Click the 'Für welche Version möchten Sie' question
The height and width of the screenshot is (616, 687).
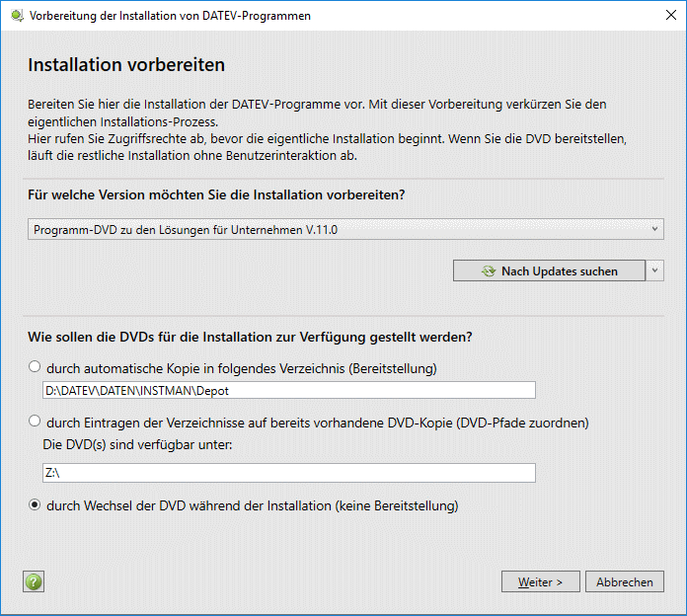point(216,194)
